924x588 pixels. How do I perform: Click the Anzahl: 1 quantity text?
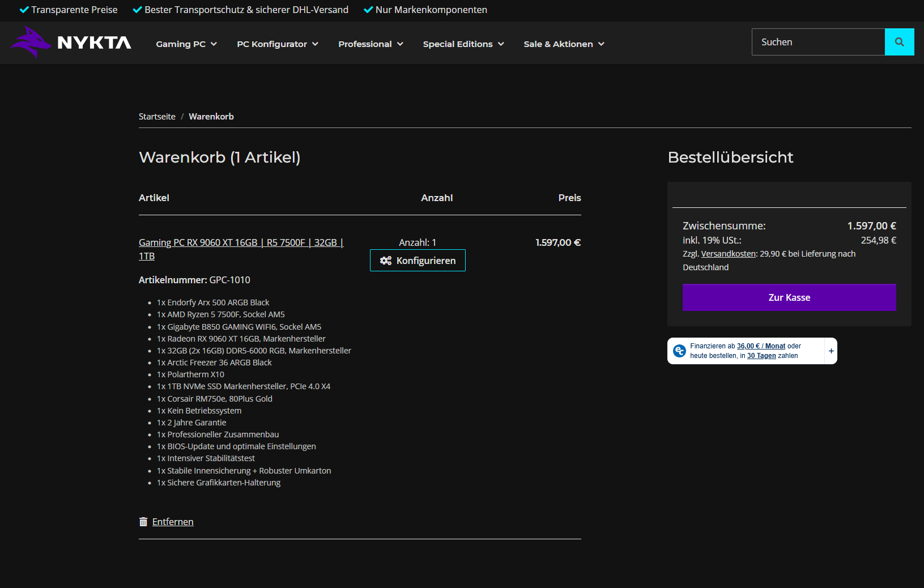pyautogui.click(x=418, y=242)
